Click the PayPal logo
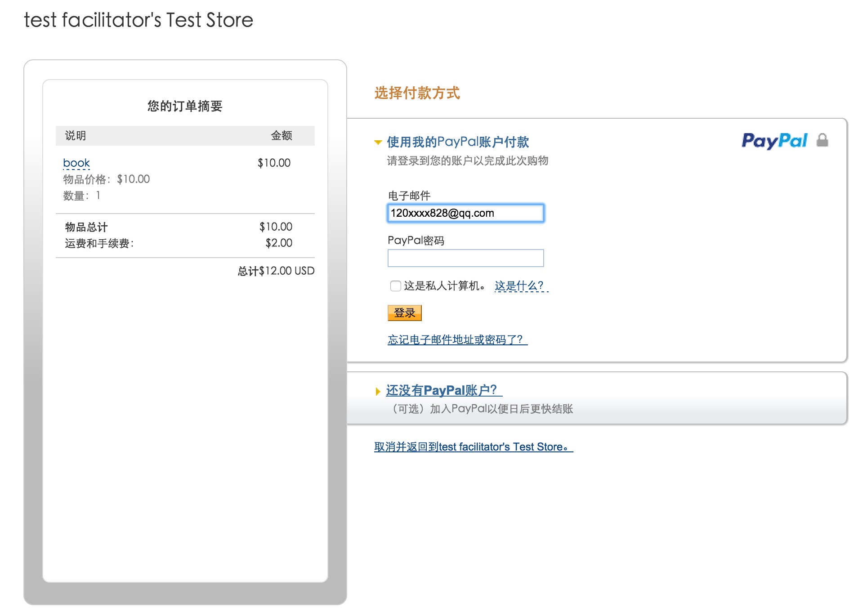 pos(774,141)
